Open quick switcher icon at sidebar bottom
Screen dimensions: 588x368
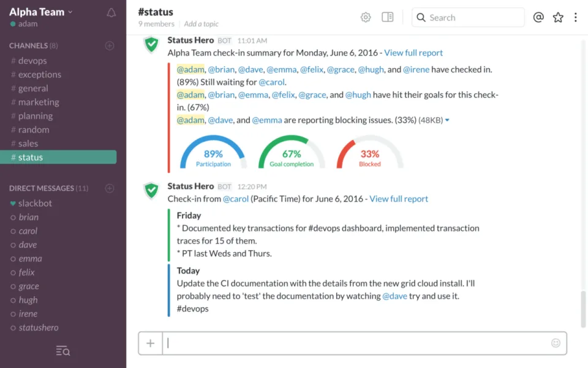tap(63, 351)
